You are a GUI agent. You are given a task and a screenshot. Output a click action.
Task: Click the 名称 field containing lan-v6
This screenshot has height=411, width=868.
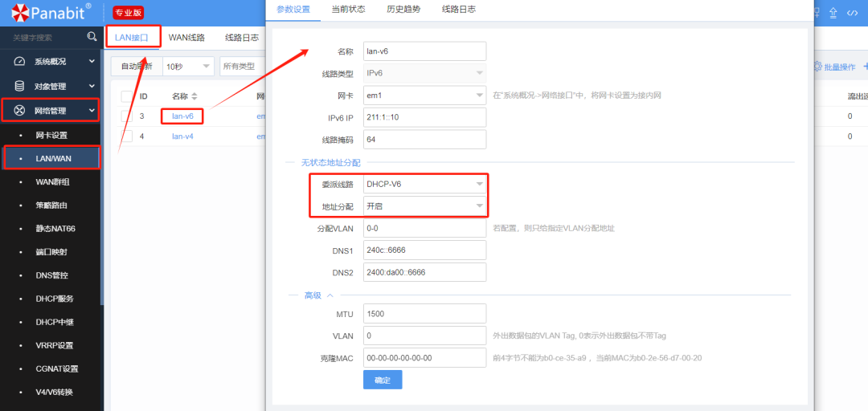pyautogui.click(x=424, y=51)
